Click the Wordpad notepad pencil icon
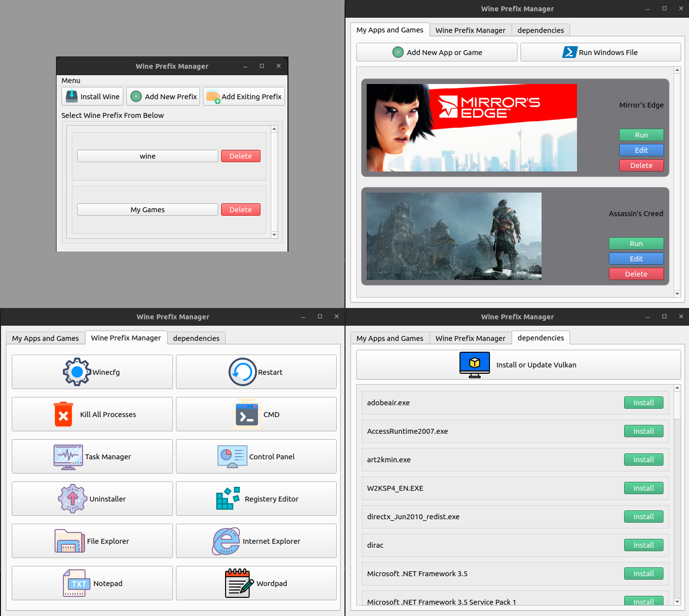 pyautogui.click(x=240, y=583)
